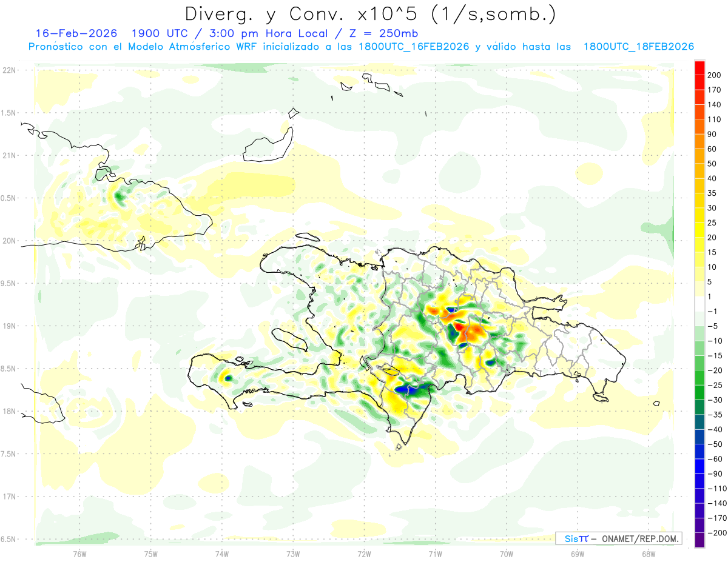Click the "72W" longitude label

pos(364,554)
